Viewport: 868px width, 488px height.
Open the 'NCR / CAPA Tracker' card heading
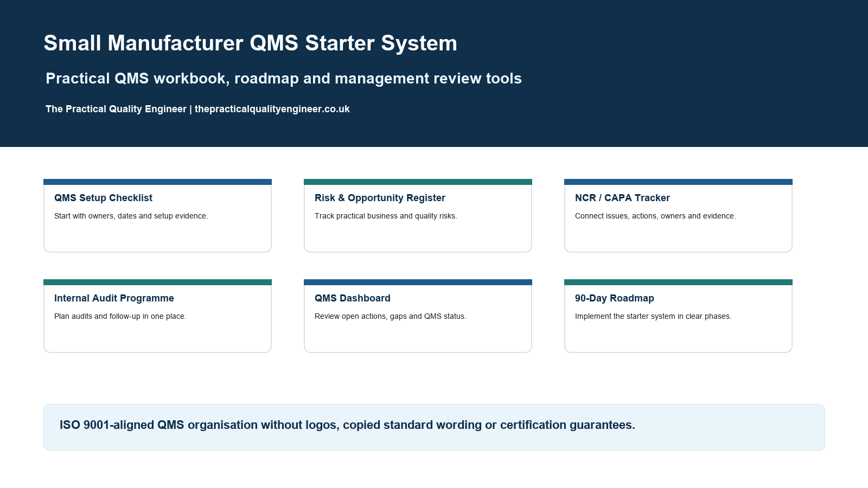click(x=622, y=198)
